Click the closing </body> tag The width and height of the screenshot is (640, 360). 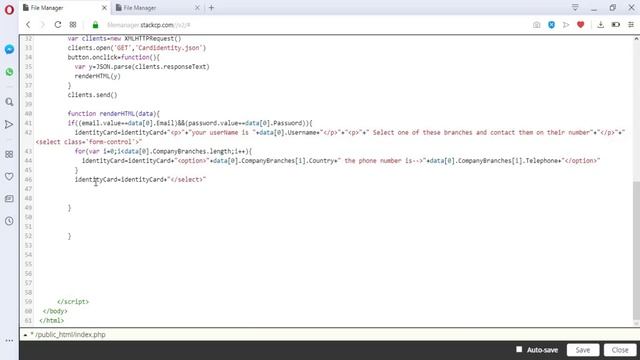tap(55, 311)
